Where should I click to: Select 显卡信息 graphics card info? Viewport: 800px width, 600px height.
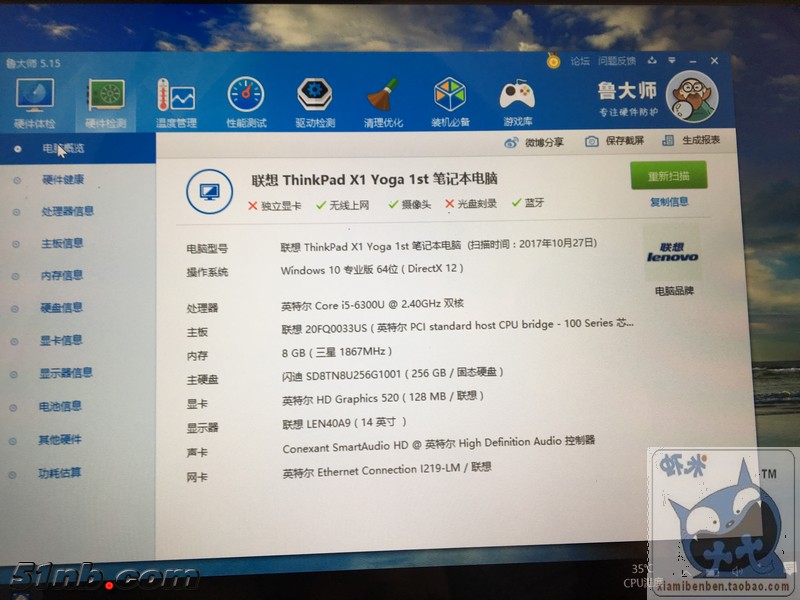[61, 340]
